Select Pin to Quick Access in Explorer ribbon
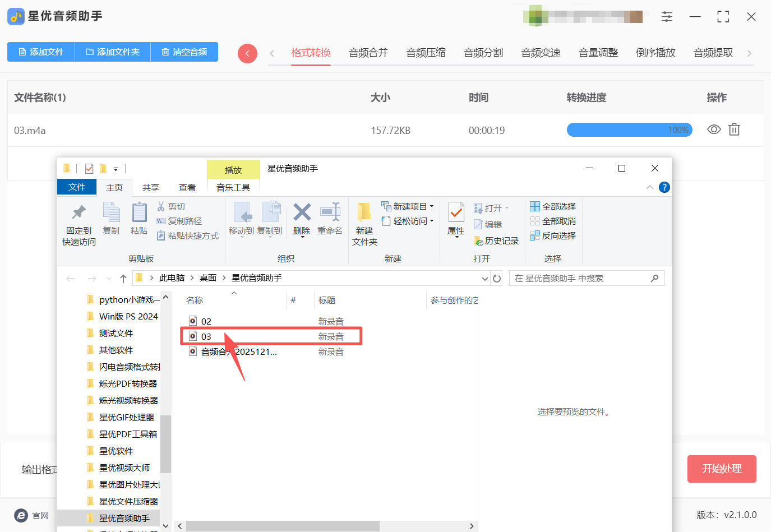 click(78, 223)
